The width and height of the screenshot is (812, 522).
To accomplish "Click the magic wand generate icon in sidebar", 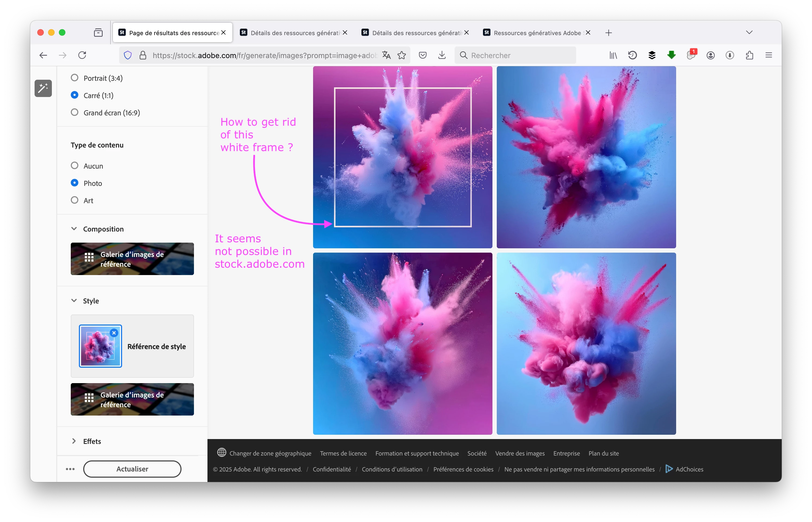I will [43, 88].
